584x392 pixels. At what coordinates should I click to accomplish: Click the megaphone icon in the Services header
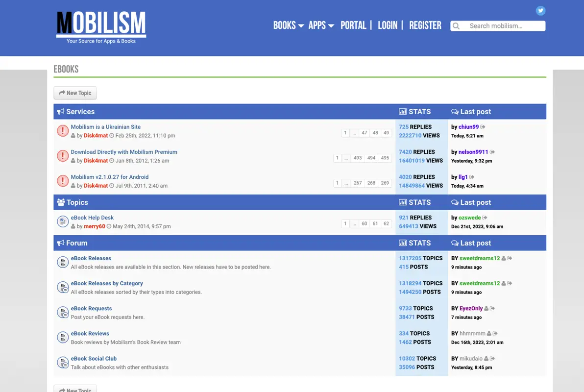click(x=61, y=111)
